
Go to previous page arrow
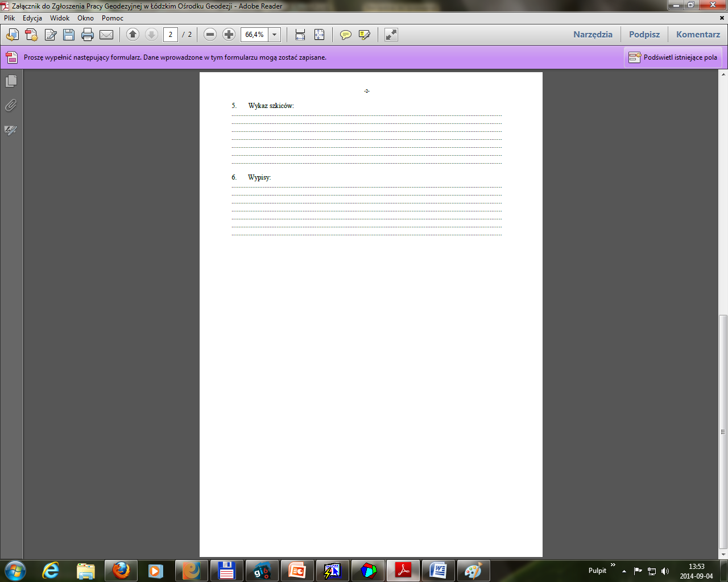(133, 35)
